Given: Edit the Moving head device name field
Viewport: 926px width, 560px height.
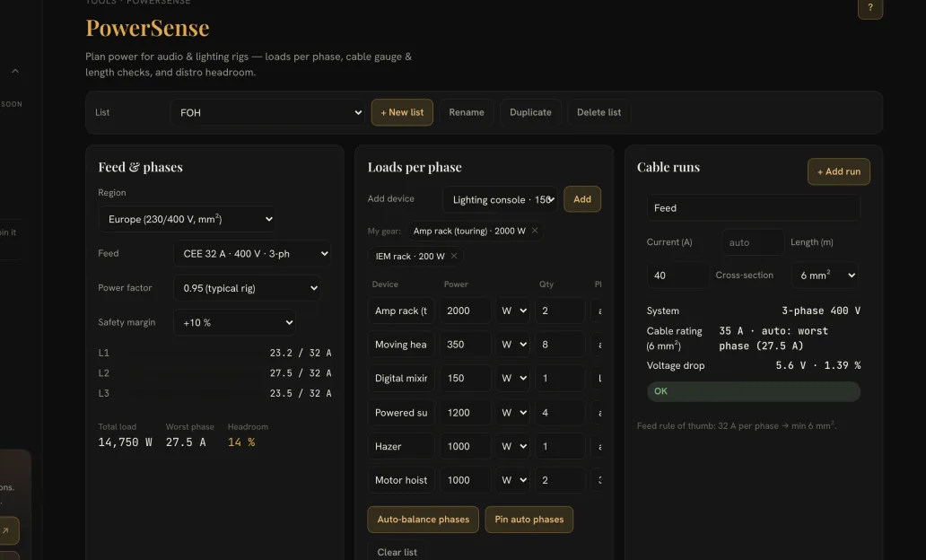Looking at the screenshot, I should point(401,345).
